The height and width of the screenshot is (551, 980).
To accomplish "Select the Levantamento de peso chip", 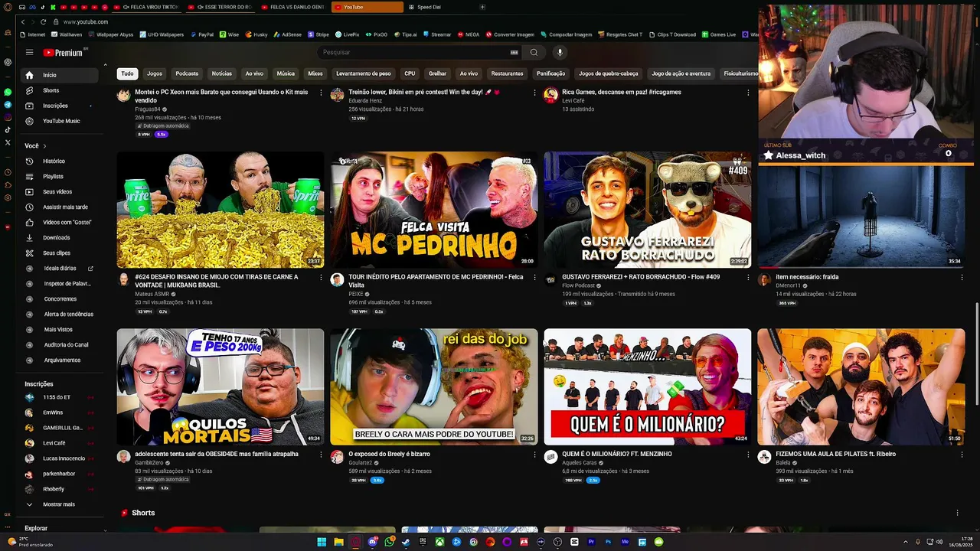I will [x=363, y=73].
